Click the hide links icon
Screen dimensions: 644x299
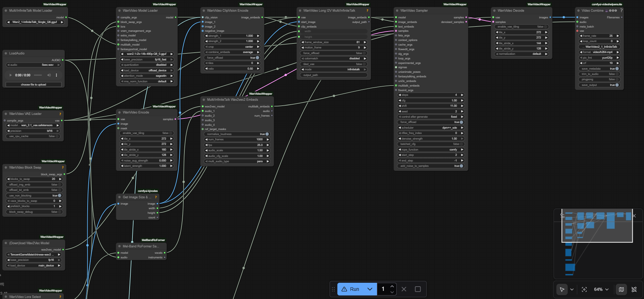(x=634, y=289)
